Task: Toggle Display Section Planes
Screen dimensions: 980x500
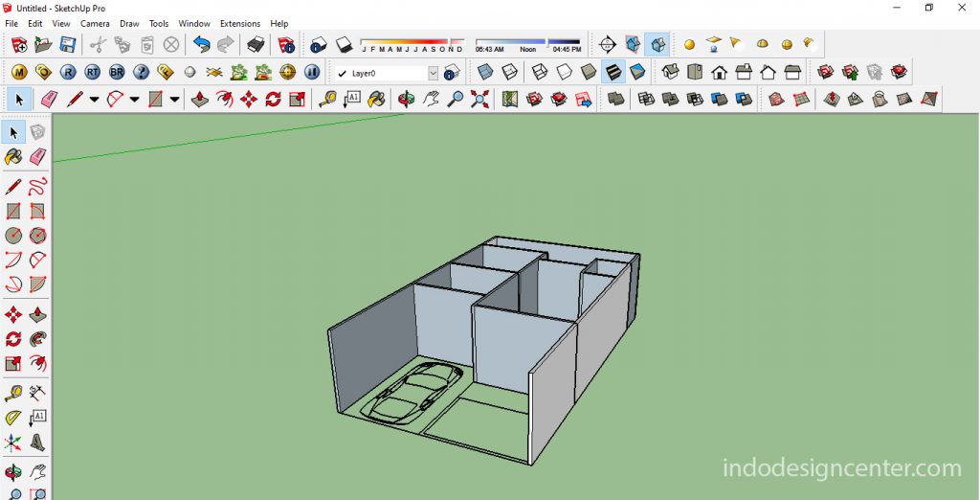Action: (x=633, y=44)
